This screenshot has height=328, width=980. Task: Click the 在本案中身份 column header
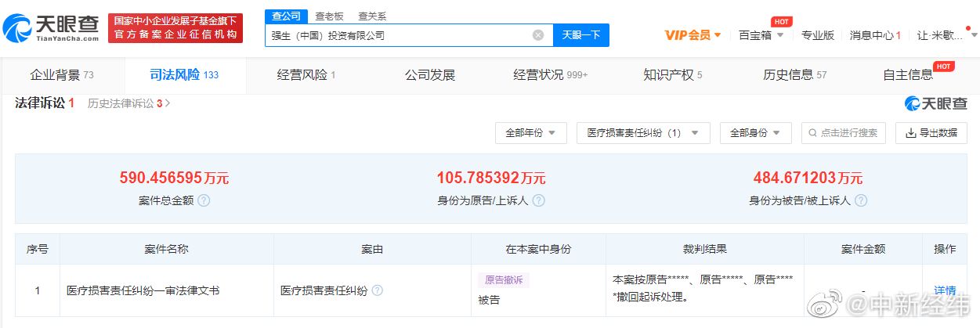(x=538, y=249)
